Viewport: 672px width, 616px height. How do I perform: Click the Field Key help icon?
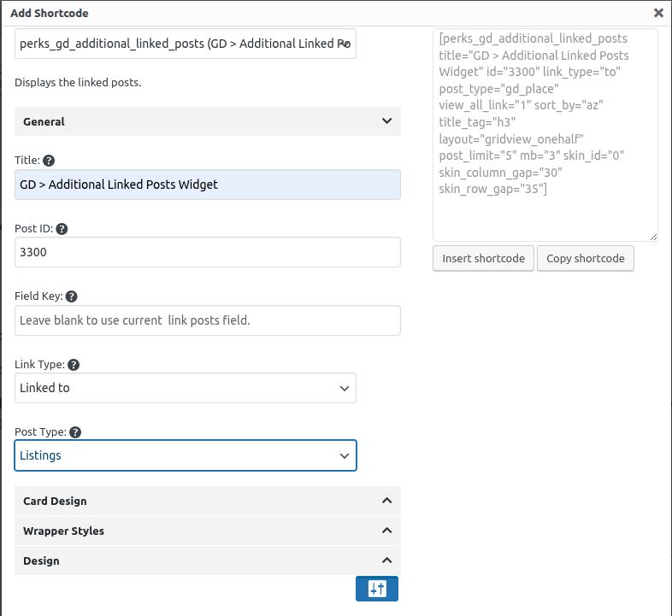(x=72, y=296)
